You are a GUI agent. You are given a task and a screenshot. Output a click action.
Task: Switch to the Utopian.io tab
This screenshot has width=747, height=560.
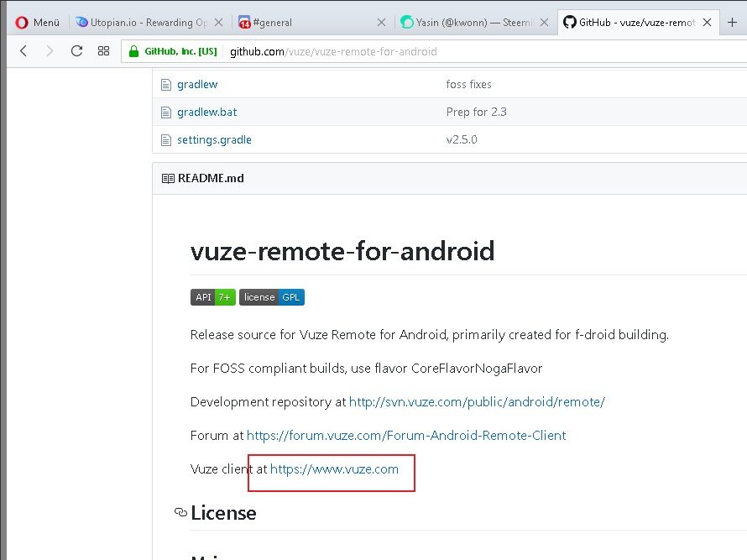pos(143,23)
